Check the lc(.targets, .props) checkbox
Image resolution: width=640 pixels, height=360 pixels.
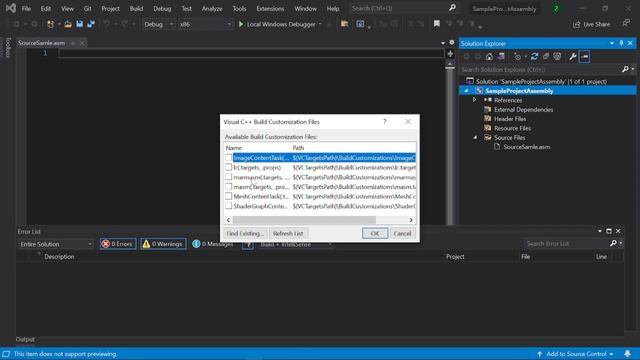(229, 167)
